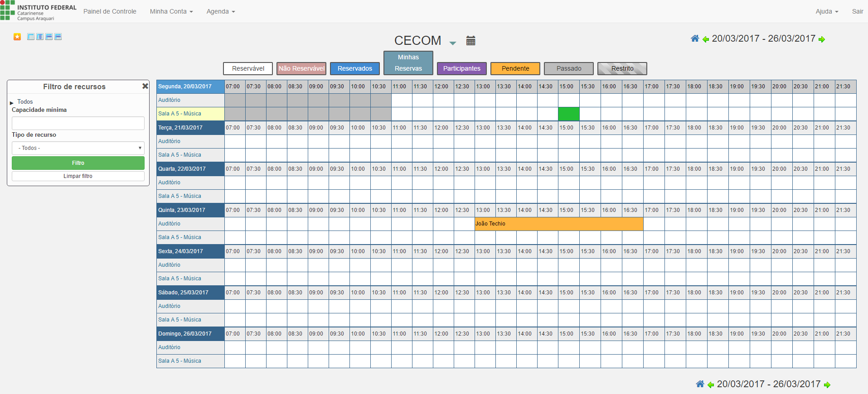Click the orange star default-schedule icon

[17, 37]
